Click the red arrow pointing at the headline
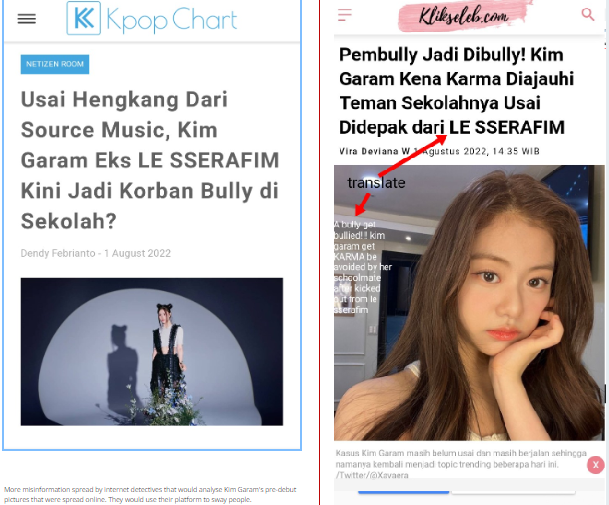Viewport: 609px width, 505px height. pyautogui.click(x=413, y=155)
